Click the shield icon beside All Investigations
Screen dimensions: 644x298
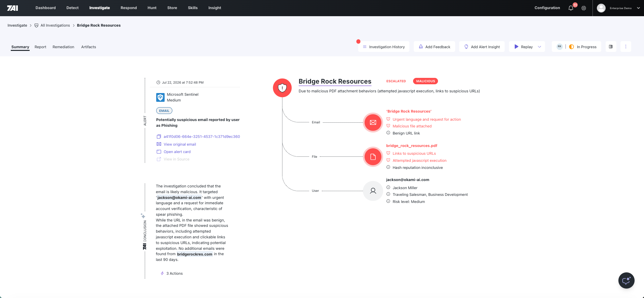[36, 25]
